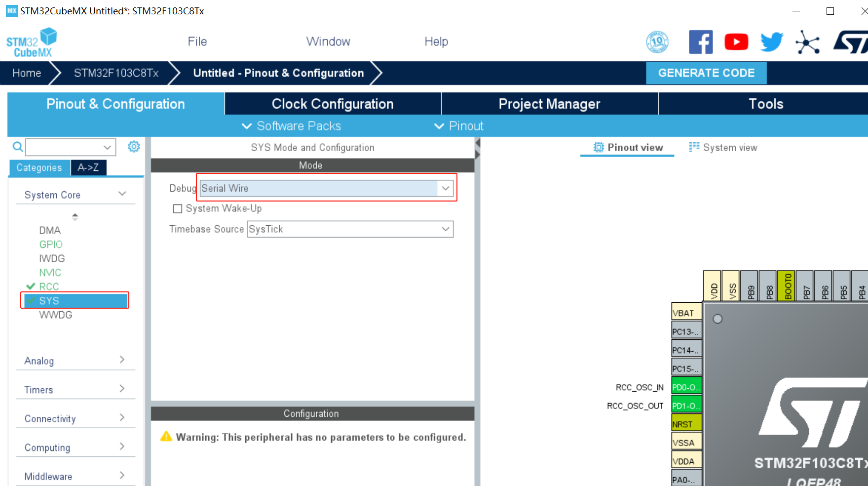The image size is (868, 486).
Task: Open the YouTube icon link
Action: click(736, 42)
